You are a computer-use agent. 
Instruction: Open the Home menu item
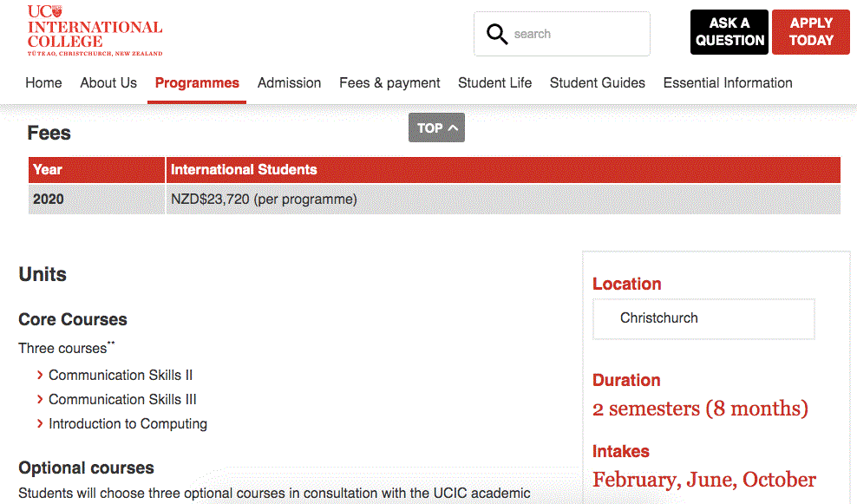43,83
